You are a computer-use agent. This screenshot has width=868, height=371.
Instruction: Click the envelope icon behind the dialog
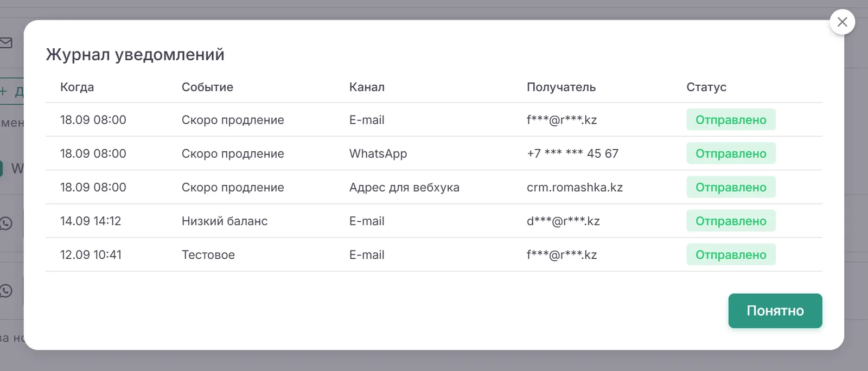click(6, 42)
